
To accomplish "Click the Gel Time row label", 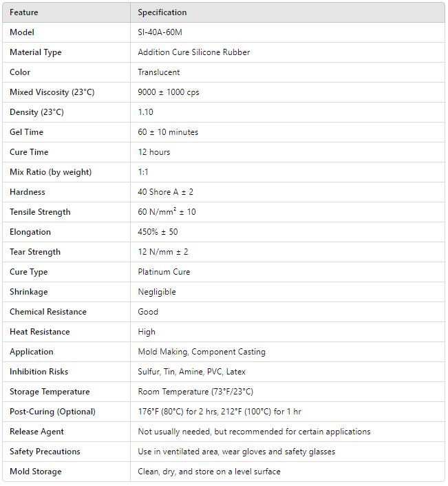I will [27, 132].
